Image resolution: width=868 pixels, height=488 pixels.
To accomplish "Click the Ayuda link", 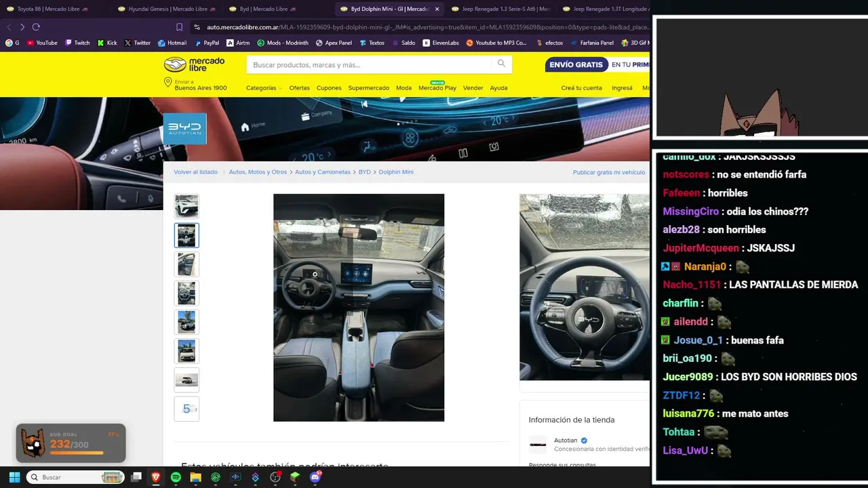I will [499, 88].
